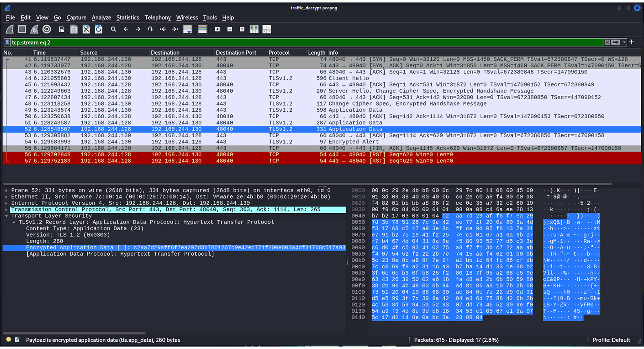This screenshot has width=644, height=349.
Task: Open the Telephony menu
Action: 157,17
